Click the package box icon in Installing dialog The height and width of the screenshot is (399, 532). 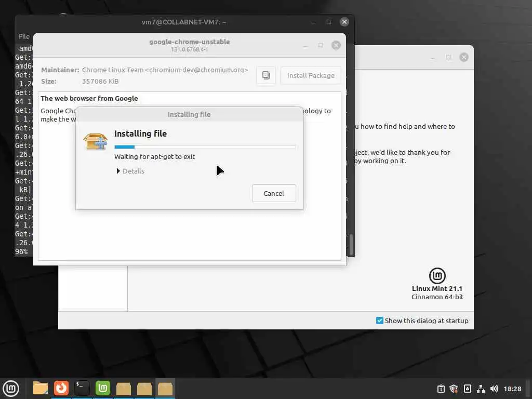[x=96, y=141]
